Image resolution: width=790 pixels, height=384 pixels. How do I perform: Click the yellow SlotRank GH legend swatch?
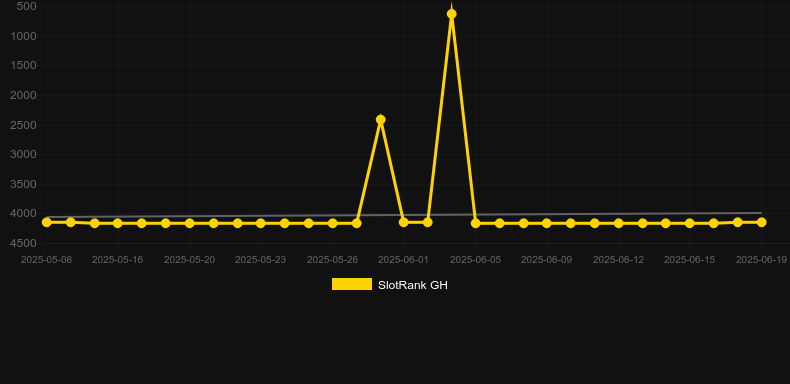(x=352, y=284)
